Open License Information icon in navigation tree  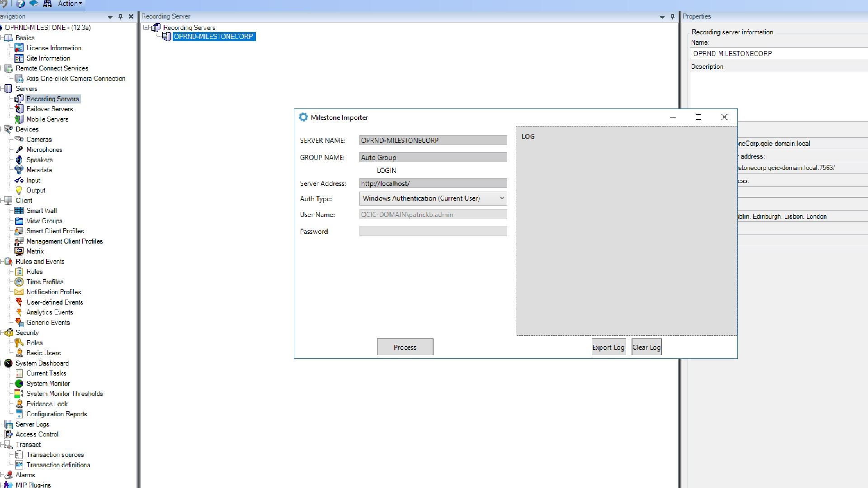19,48
